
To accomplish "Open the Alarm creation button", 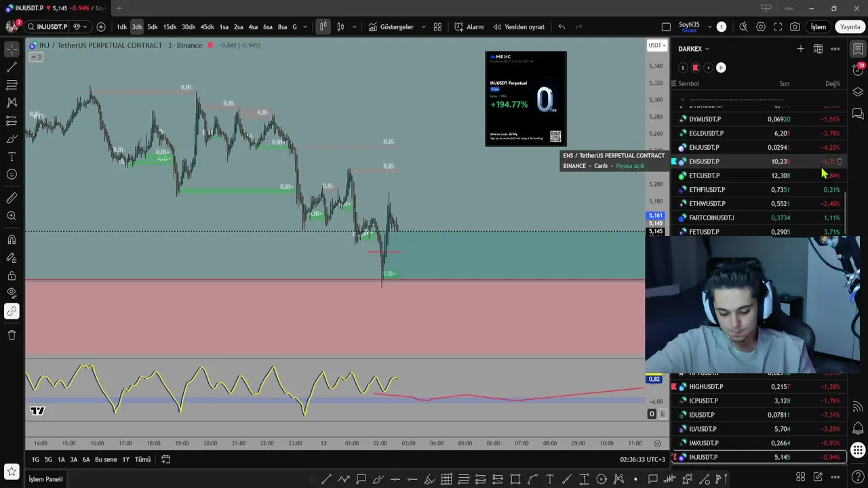I will point(469,27).
